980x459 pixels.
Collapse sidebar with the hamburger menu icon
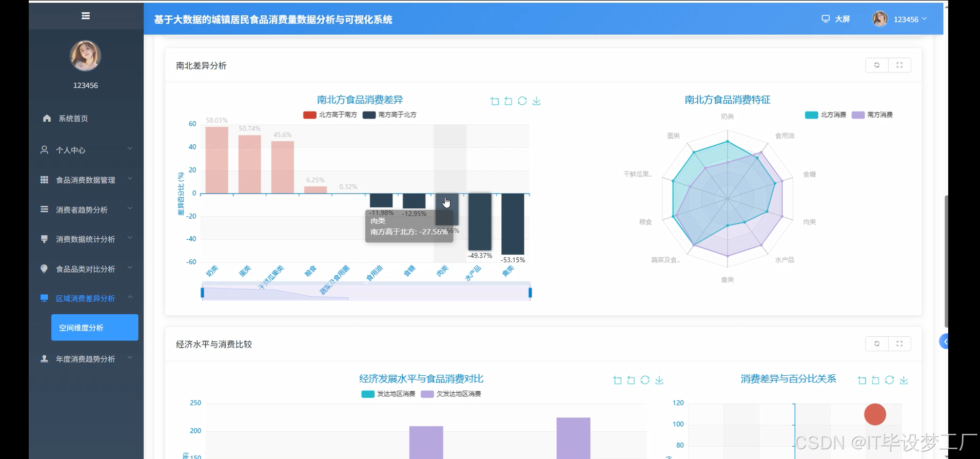pos(86,16)
